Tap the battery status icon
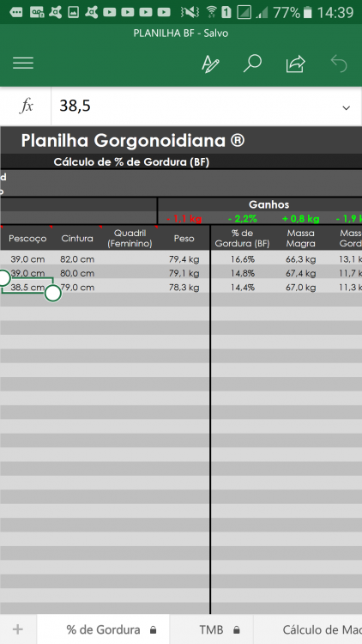This screenshot has height=644, width=362. (308, 12)
